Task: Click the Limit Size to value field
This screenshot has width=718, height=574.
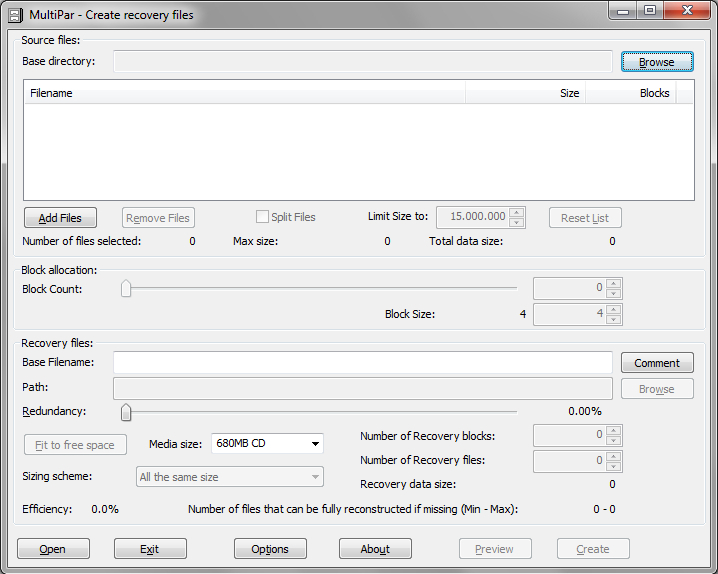Action: tap(473, 217)
